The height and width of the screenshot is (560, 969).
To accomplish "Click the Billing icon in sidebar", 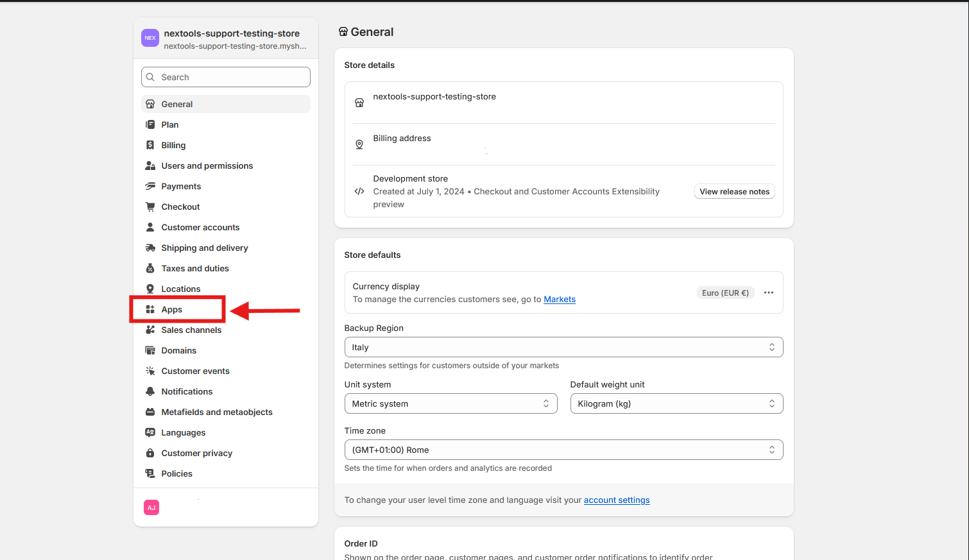I will (150, 145).
